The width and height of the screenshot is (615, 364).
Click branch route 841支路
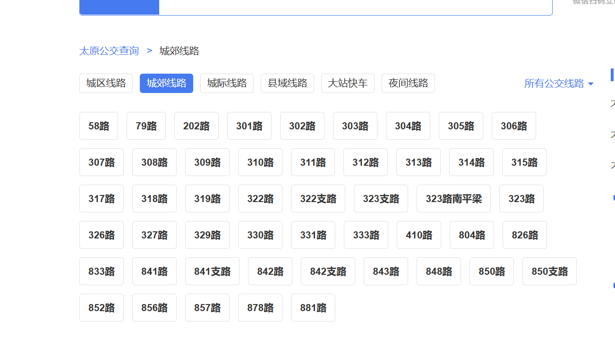coord(212,271)
